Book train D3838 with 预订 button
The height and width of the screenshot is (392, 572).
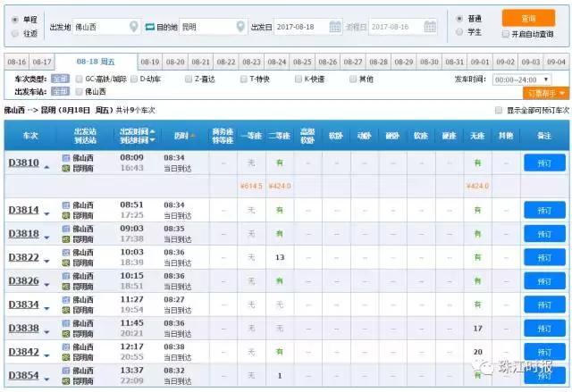(544, 329)
